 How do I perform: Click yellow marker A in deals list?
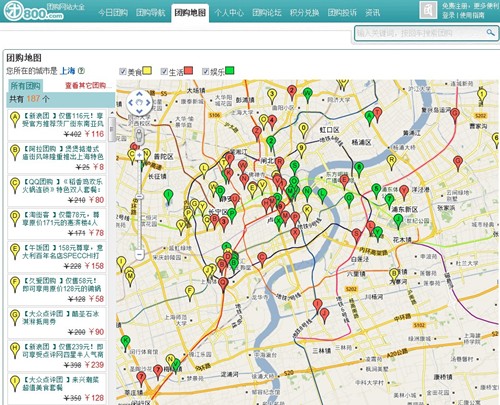(x=15, y=119)
